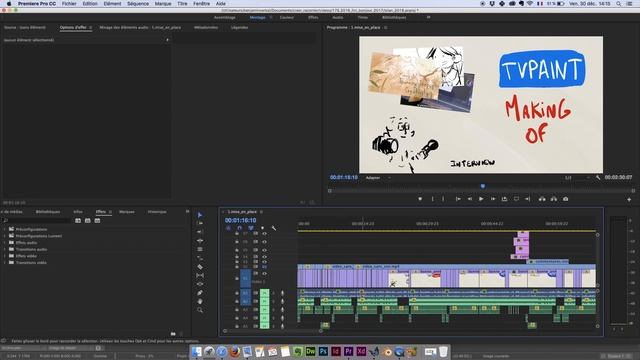The width and height of the screenshot is (640, 360).
Task: Open Photoshop from the dock
Action: 323,351
